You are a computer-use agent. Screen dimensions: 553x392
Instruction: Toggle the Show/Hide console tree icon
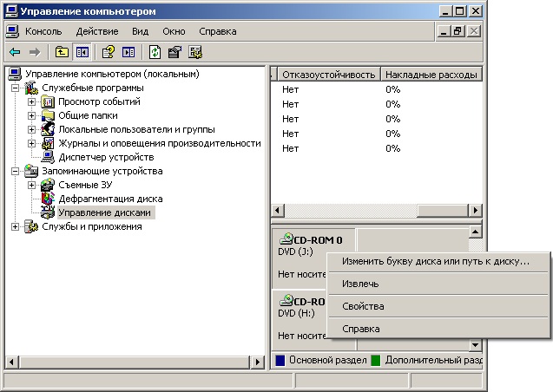pyautogui.click(x=82, y=52)
